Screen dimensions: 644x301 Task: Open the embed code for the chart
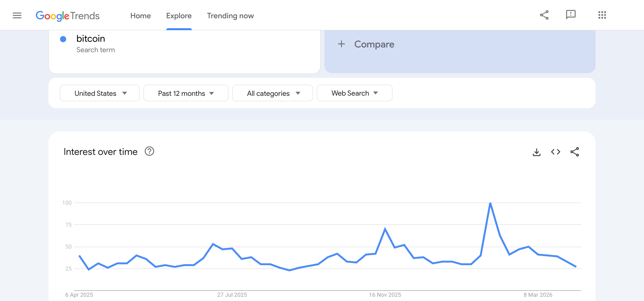pyautogui.click(x=555, y=152)
